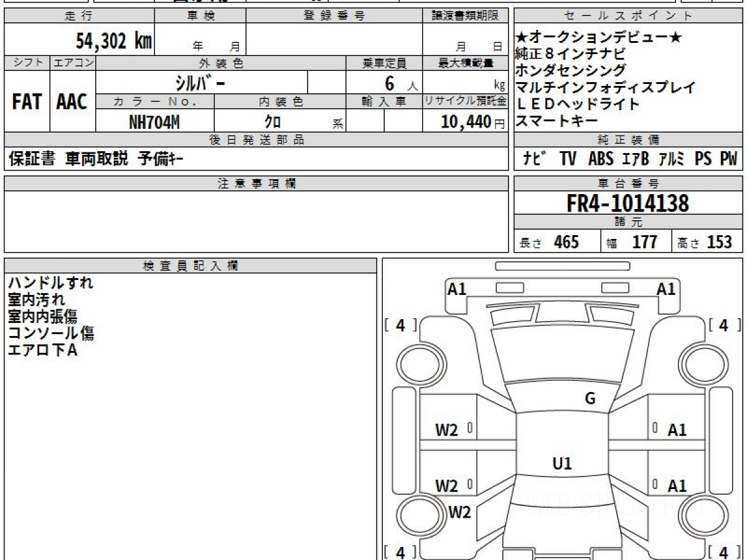This screenshot has width=747, height=560.
Task: Select the seating capacity 6 人
Action: [x=401, y=83]
